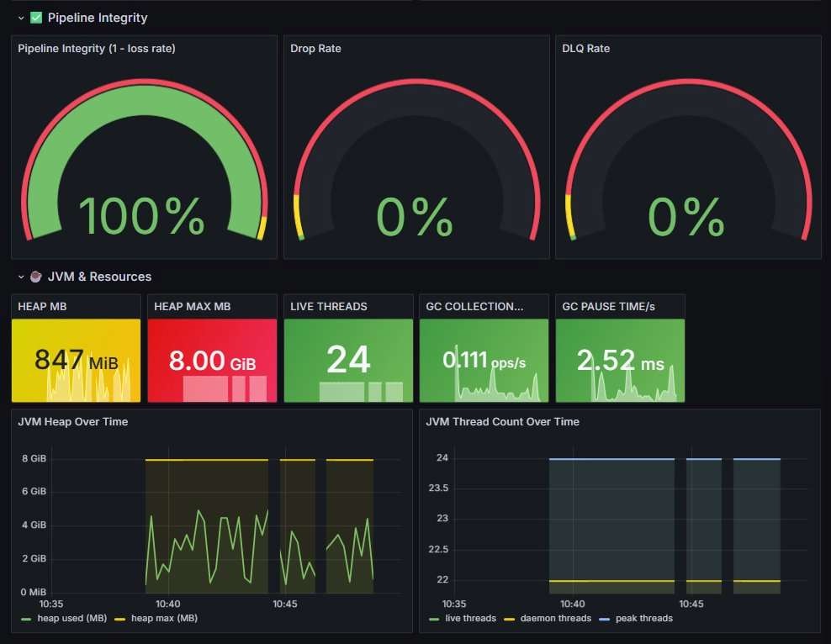Click the 0% value in DLQ Rate gauge
This screenshot has width=831, height=644.
coord(685,215)
